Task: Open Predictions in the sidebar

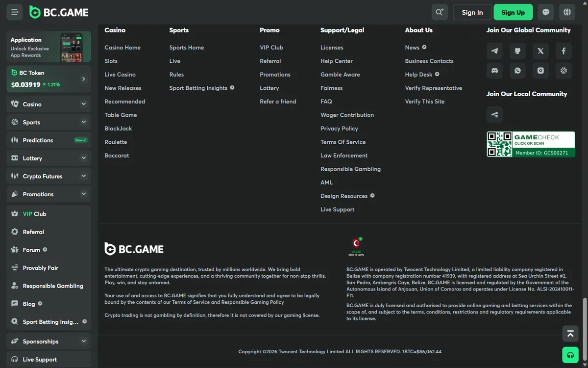Action: 49,140
